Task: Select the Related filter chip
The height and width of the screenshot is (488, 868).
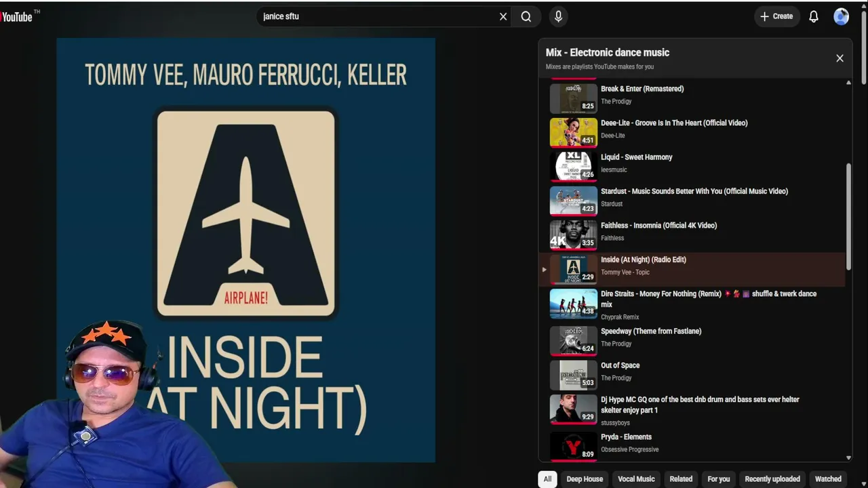Action: pos(681,479)
